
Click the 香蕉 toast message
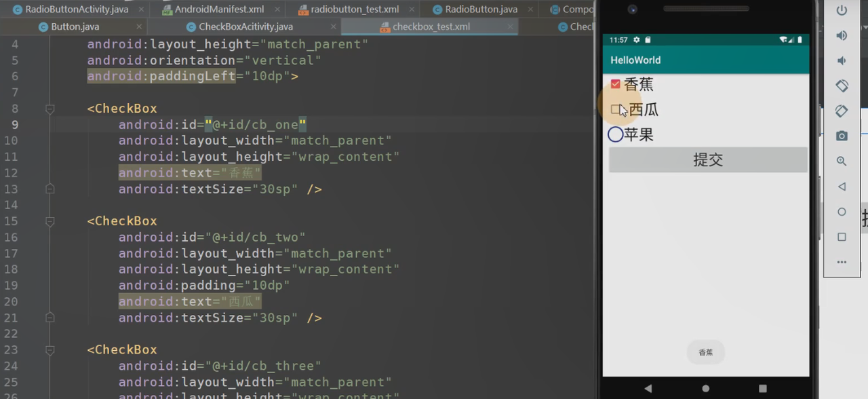tap(706, 352)
